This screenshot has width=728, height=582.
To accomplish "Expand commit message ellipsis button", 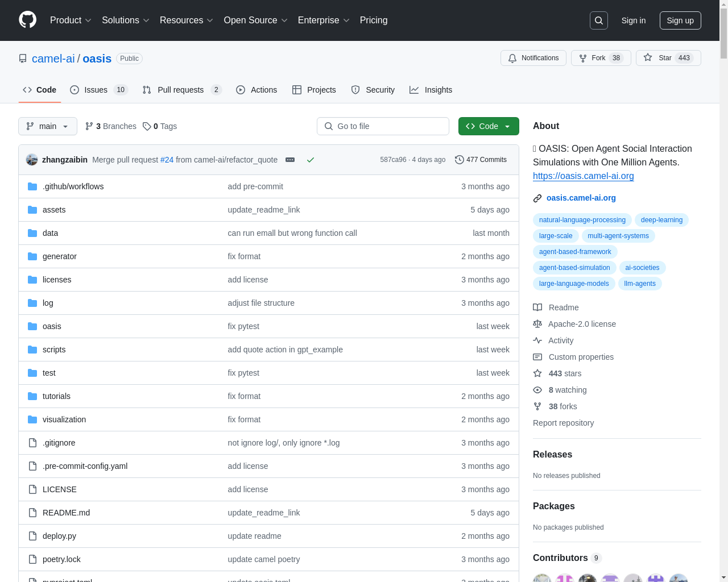I will 290,160.
